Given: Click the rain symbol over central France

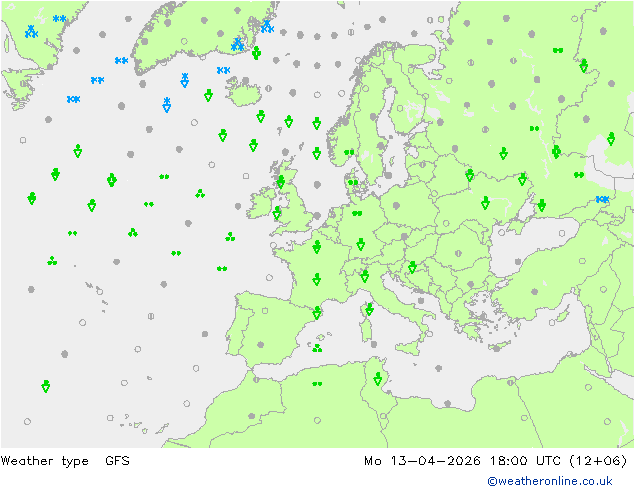Looking at the screenshot, I should (317, 279).
